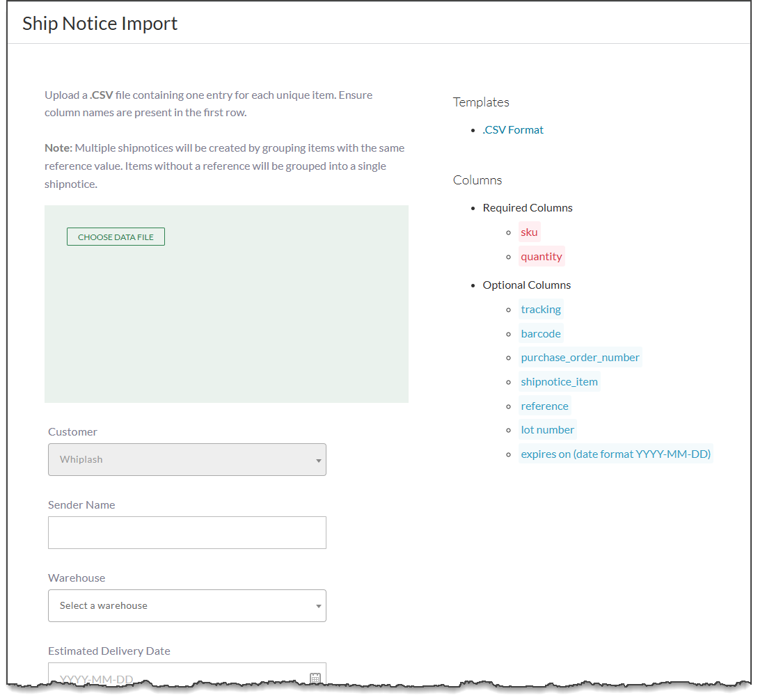The image size is (758, 700).
Task: Select the required 'quantity' column
Action: tap(542, 256)
